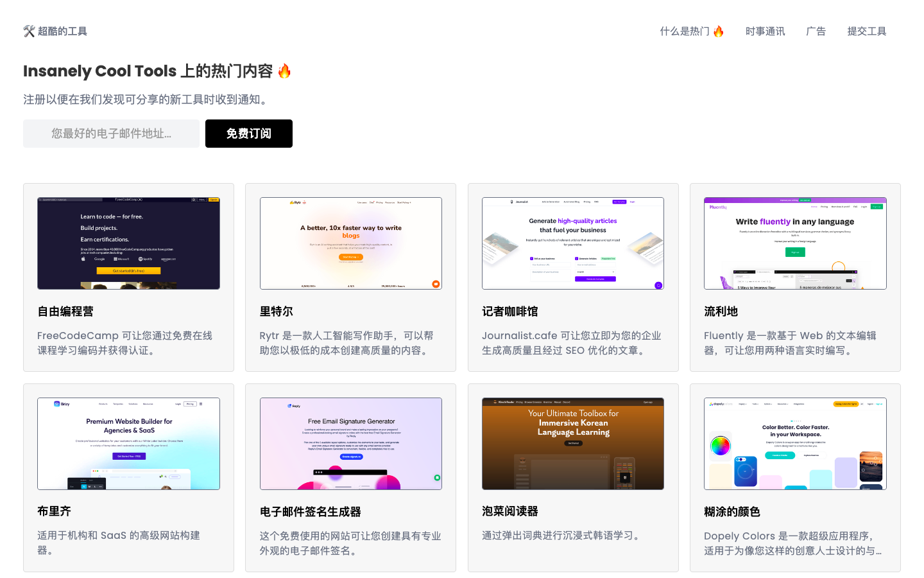Click the fire emoji next to the heading
Viewport: 924px width, 578px height.
click(x=284, y=71)
